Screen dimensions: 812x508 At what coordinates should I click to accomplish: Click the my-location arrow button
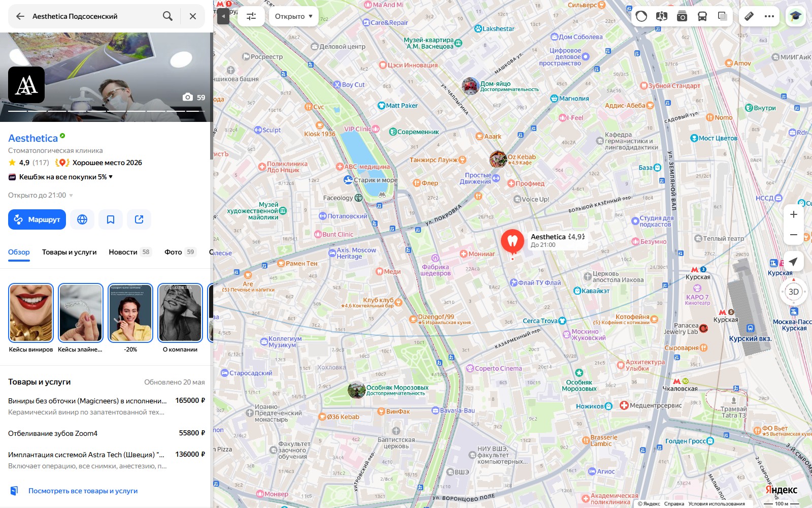tap(794, 261)
